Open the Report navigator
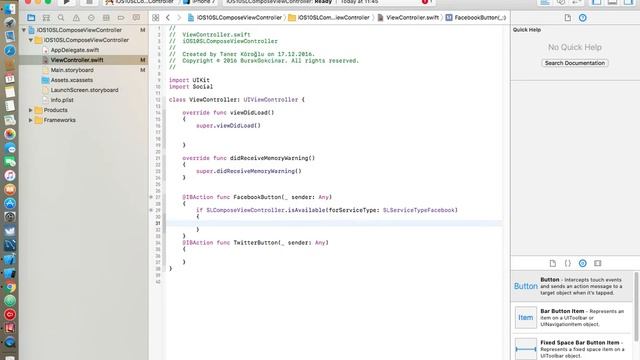The width and height of the screenshot is (640, 360). 136,18
